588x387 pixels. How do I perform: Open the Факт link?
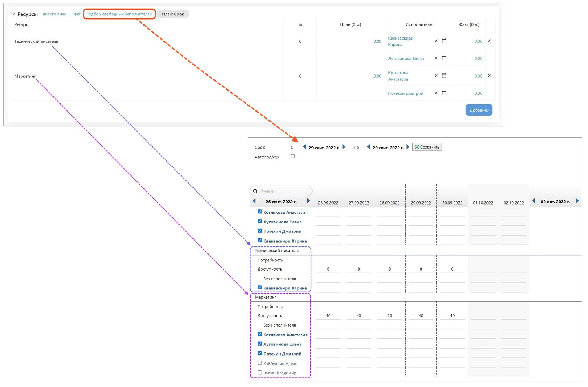point(76,14)
